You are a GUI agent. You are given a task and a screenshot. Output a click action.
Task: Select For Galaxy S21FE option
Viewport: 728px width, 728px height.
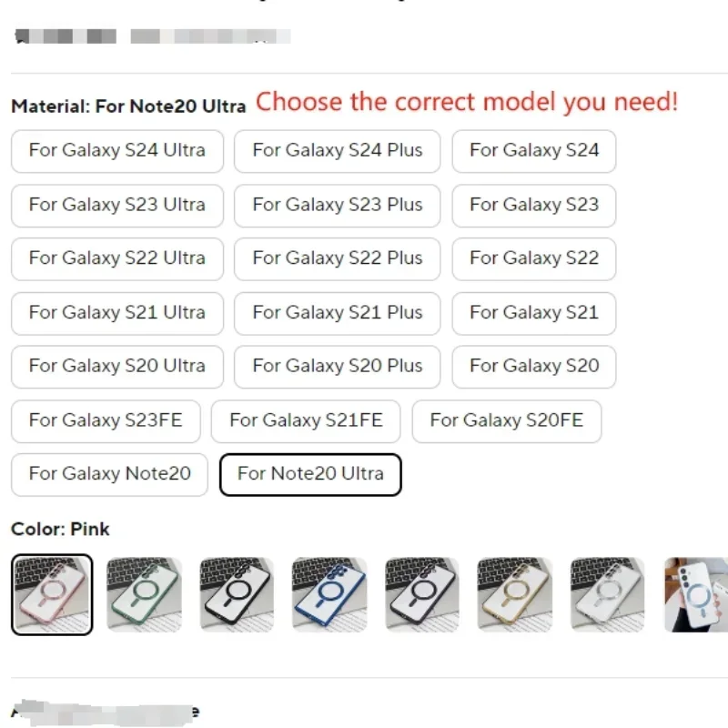click(306, 420)
